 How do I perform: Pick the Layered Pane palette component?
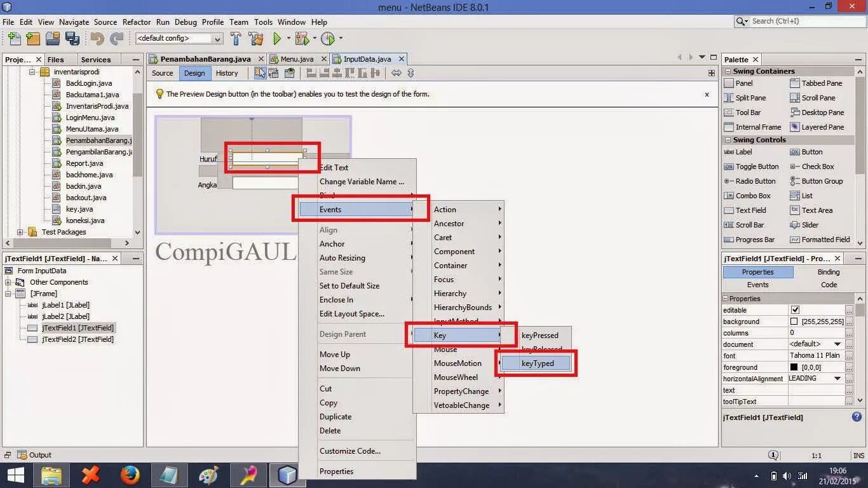coord(817,127)
